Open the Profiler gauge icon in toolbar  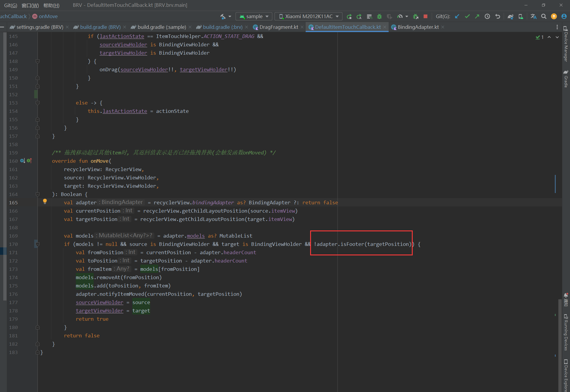pos(401,16)
